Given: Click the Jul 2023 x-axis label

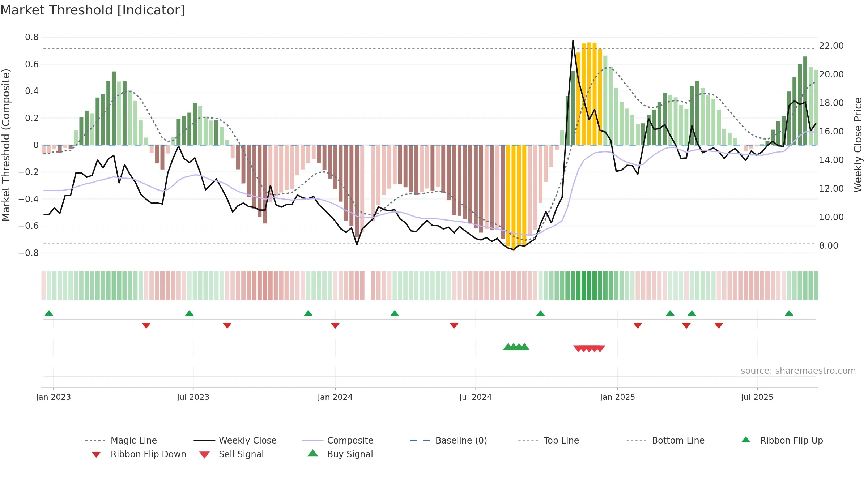Looking at the screenshot, I should coord(193,397).
